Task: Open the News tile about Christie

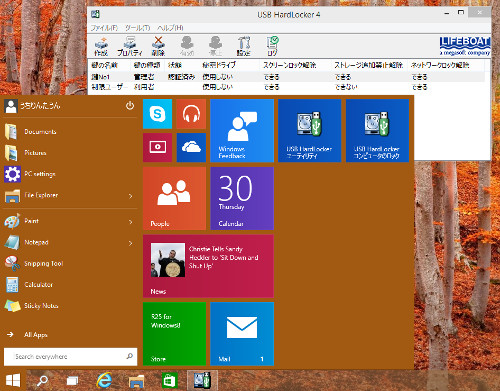Action: pos(208,266)
